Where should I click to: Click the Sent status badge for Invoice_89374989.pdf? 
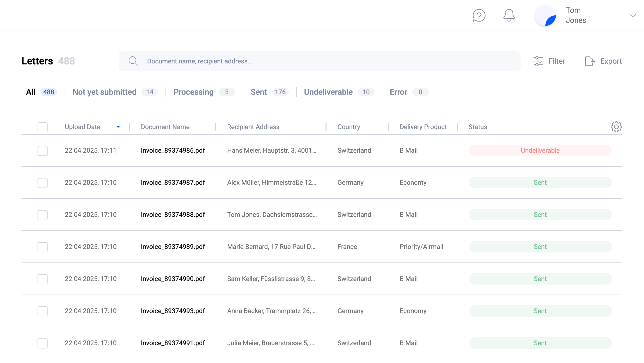540,247
